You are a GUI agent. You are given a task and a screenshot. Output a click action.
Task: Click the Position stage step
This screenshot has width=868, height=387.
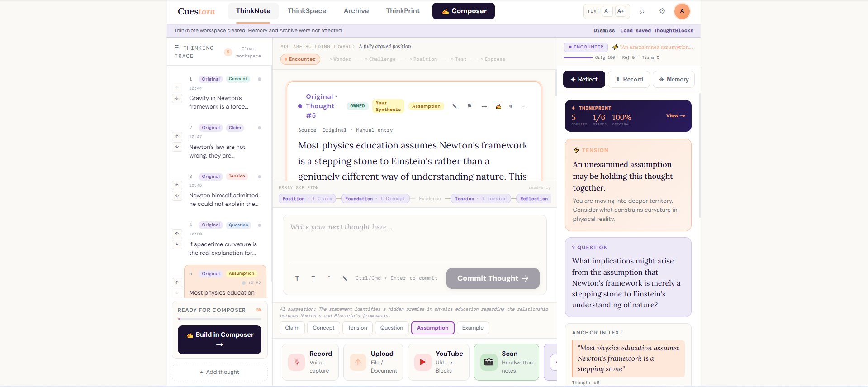click(x=423, y=59)
